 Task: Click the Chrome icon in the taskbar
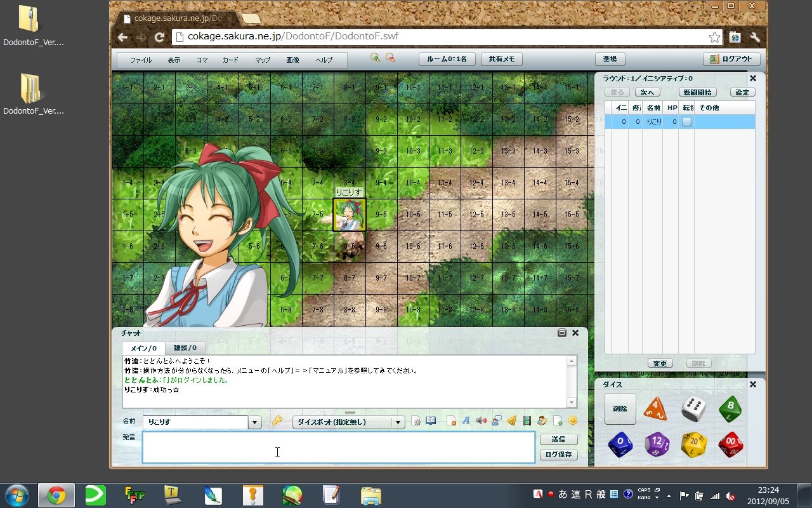[56, 495]
